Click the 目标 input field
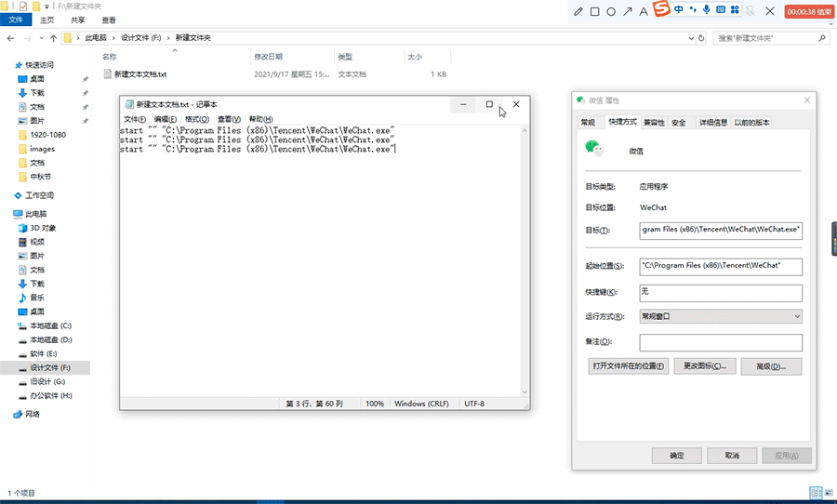 (720, 231)
